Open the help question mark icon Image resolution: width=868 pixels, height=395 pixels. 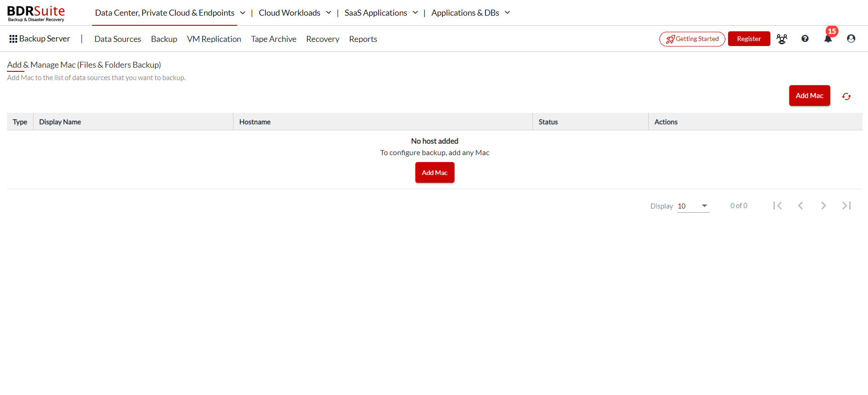(x=805, y=39)
